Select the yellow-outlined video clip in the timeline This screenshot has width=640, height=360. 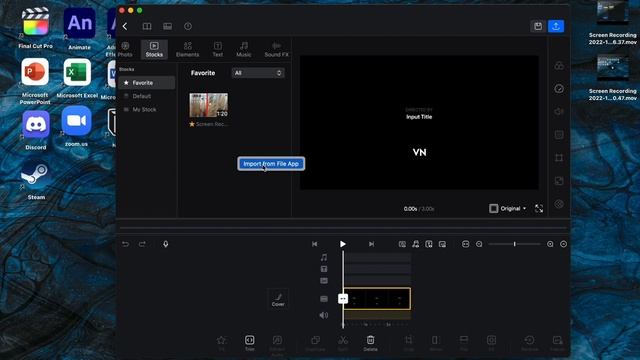coord(378,299)
